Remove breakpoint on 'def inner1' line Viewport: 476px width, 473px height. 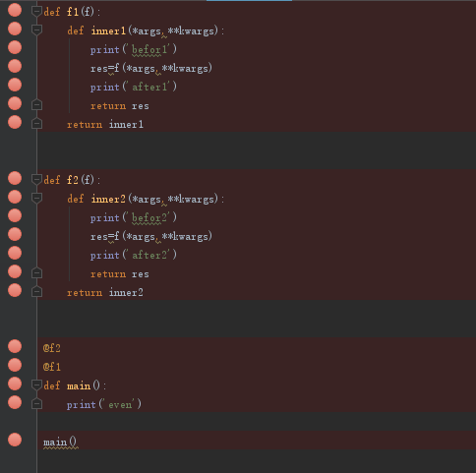tap(15, 29)
